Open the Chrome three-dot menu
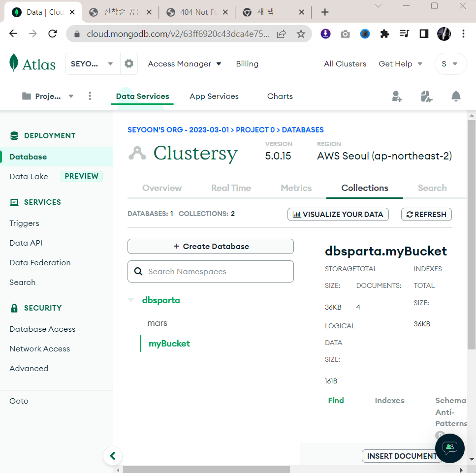The width and height of the screenshot is (476, 473). (x=463, y=33)
